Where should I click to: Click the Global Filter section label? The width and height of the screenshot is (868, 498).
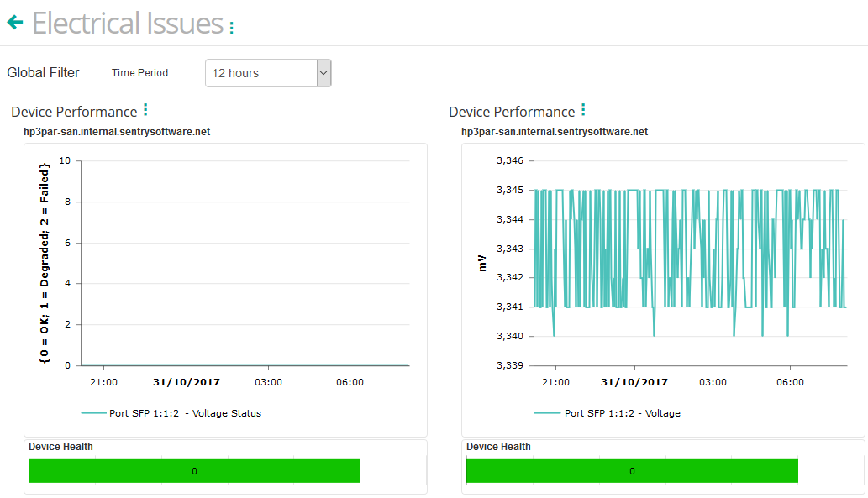click(x=43, y=72)
